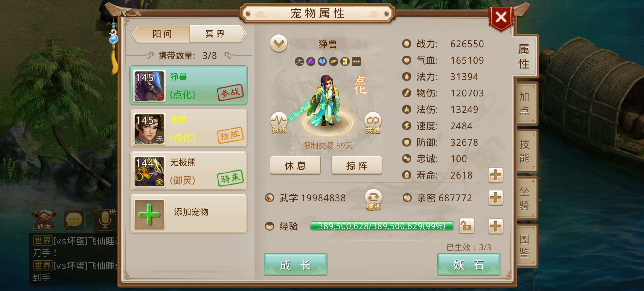Open the 资质 aptitude icon
Screen dimensions: 644x291
point(279,123)
